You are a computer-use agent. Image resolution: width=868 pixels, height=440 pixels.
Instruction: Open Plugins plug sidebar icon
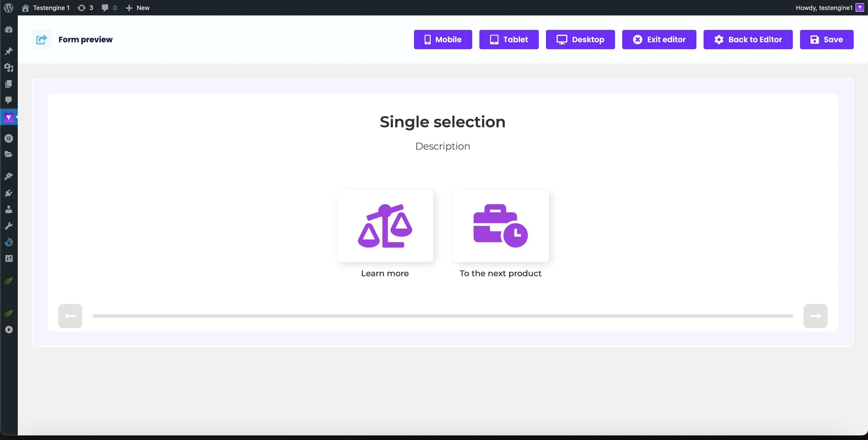tap(9, 193)
